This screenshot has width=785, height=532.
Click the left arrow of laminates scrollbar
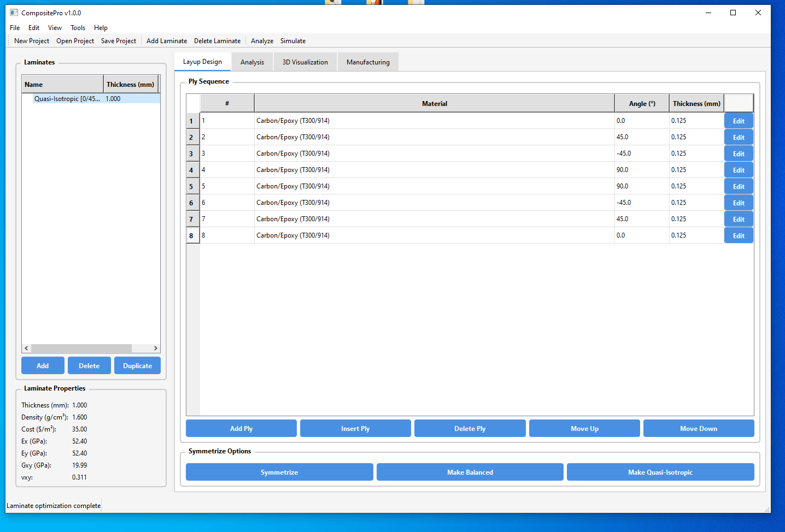click(26, 348)
